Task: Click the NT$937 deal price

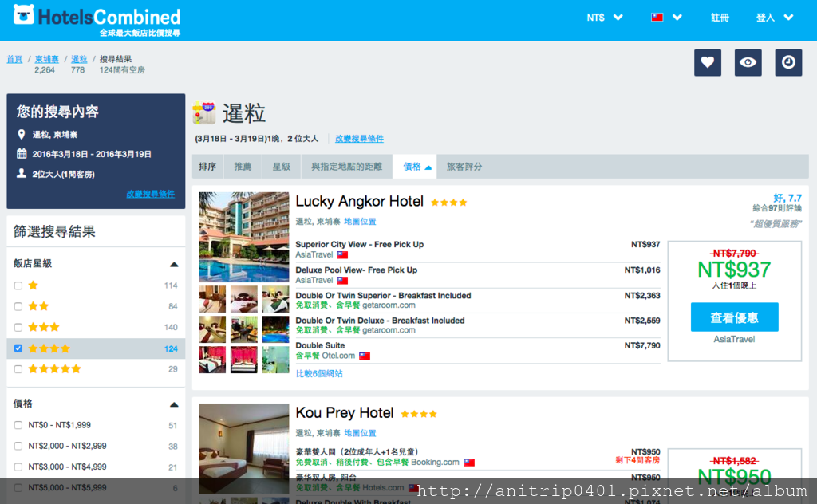Action: (734, 270)
